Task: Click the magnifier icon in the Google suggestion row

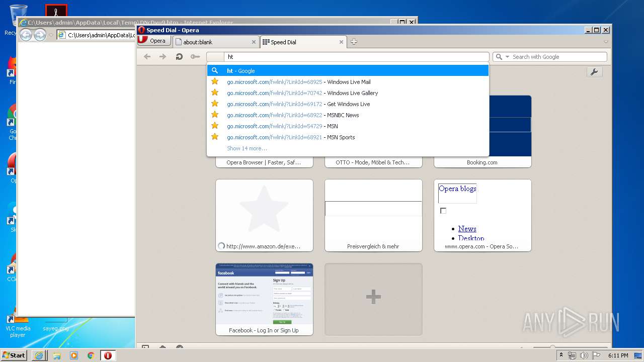Action: 215,71
